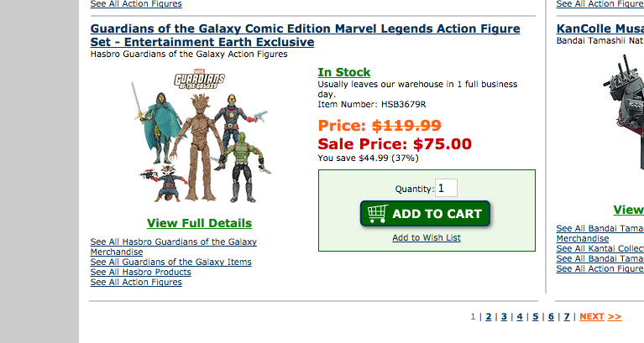Click the orange NEXT >> pagination link

point(599,317)
